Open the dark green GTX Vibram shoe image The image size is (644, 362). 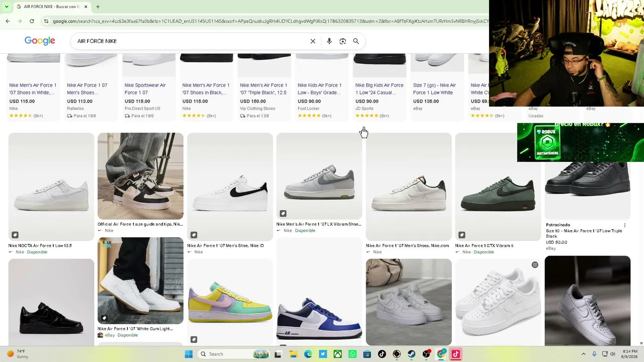click(498, 187)
